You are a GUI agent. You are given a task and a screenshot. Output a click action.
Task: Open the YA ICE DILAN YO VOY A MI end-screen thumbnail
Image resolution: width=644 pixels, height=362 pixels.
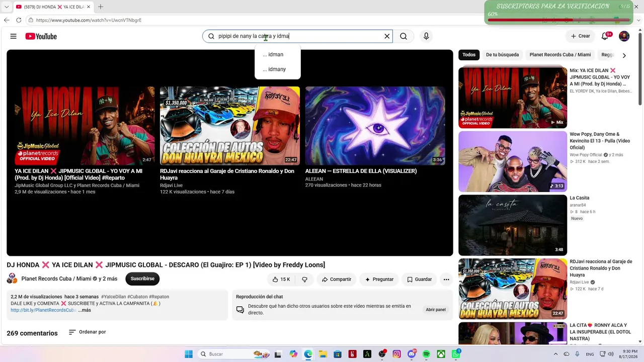85,126
